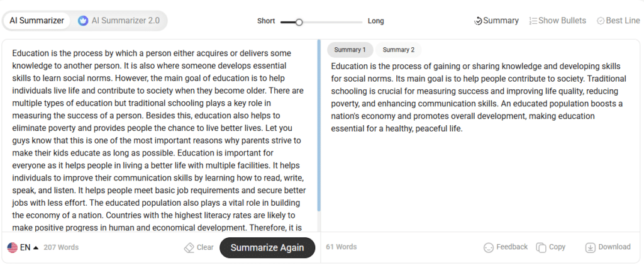Click the US flag language icon
This screenshot has height=268, width=644.
(13, 247)
